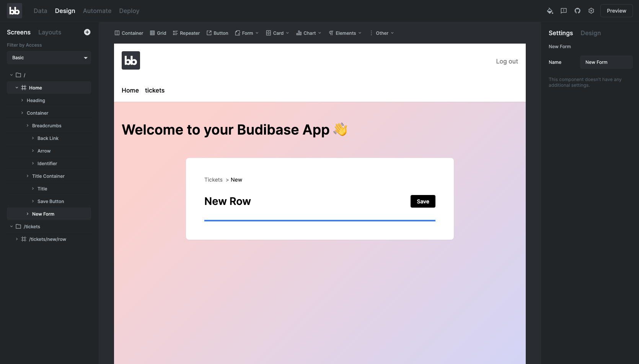Insert a Button component
Viewport: 639px width, 364px height.
tap(217, 33)
